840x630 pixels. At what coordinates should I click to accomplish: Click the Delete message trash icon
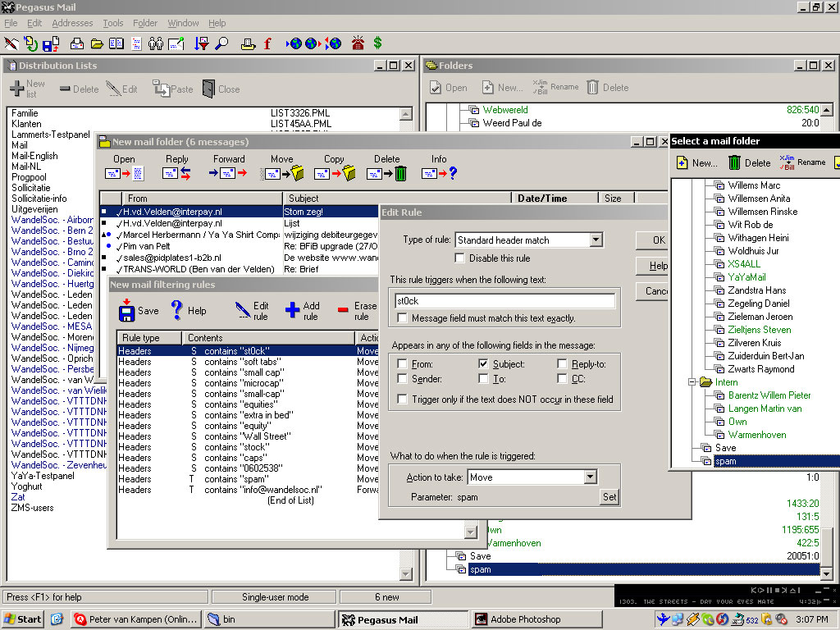(387, 173)
